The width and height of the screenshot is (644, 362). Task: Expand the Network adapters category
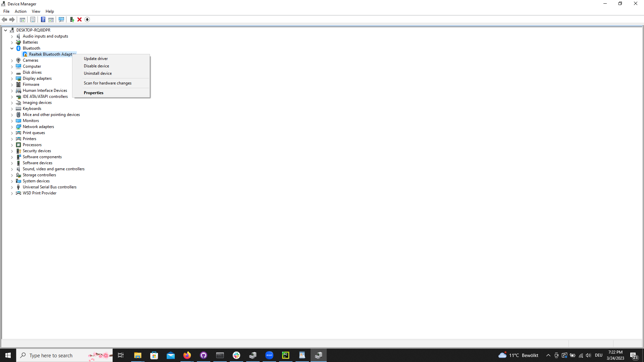[x=12, y=127]
